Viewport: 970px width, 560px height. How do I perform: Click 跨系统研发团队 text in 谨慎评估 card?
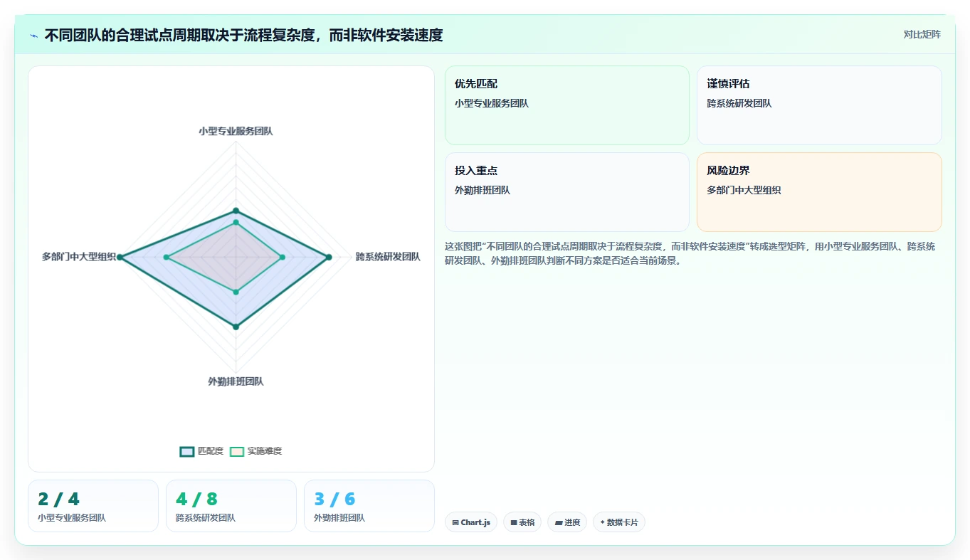739,103
